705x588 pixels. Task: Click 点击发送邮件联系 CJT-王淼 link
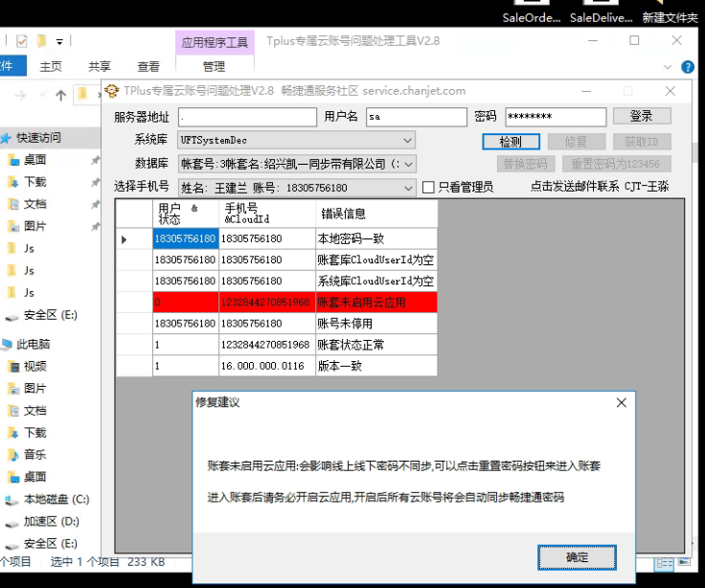600,186
